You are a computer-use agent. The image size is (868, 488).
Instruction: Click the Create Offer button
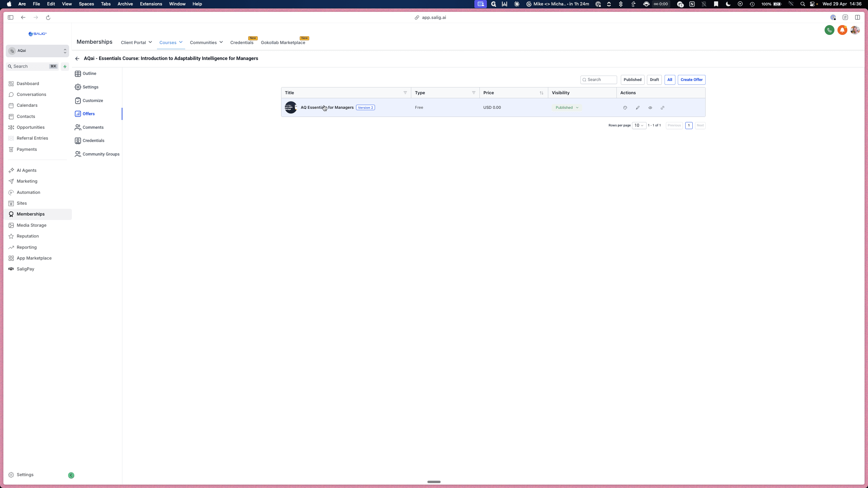(691, 80)
